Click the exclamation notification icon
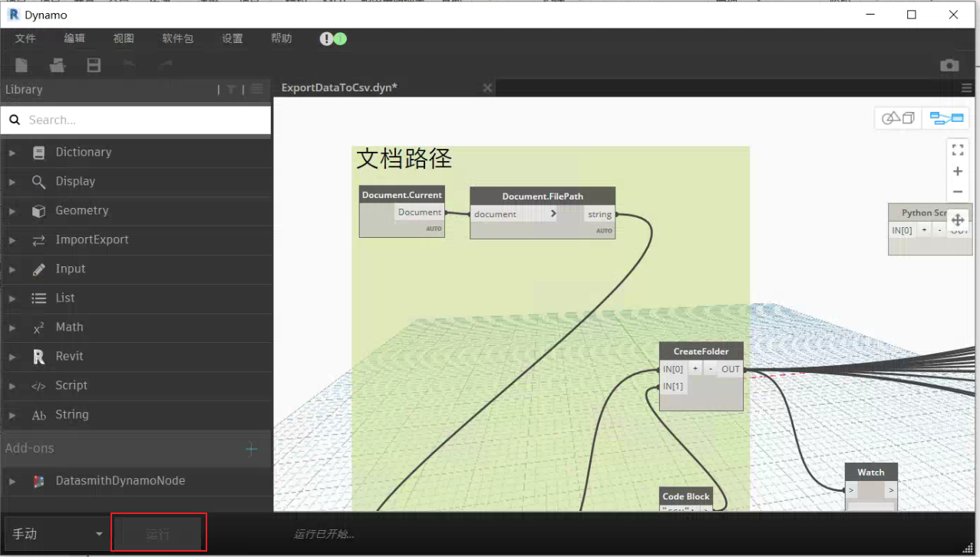 click(x=326, y=38)
